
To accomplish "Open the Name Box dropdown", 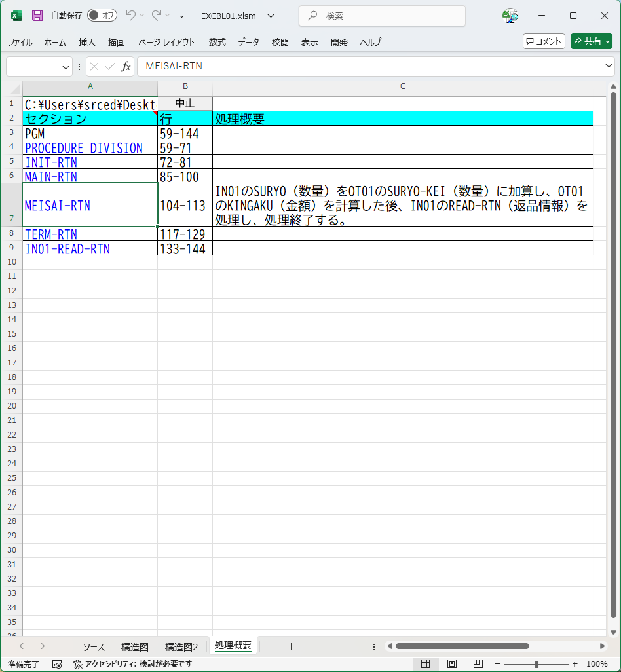I will pyautogui.click(x=66, y=66).
